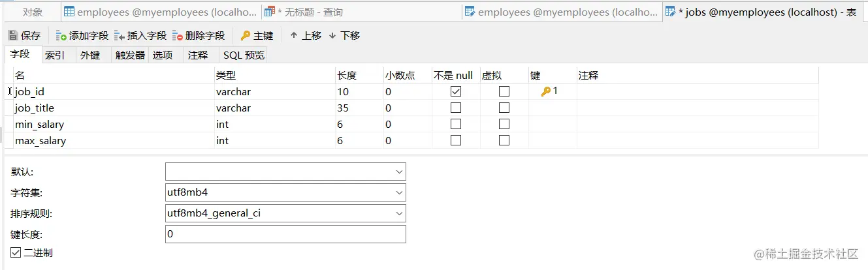Toggle the virtual checkbox for job_title

click(504, 108)
